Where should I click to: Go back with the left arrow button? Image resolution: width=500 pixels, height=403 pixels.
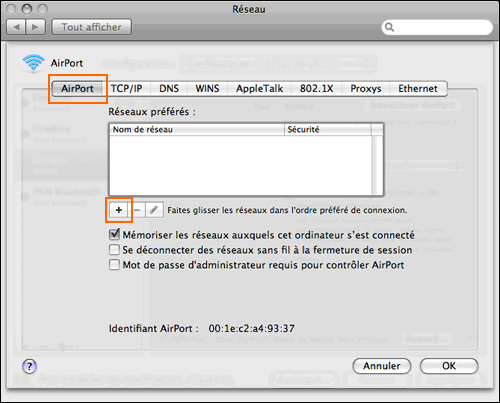click(x=16, y=27)
